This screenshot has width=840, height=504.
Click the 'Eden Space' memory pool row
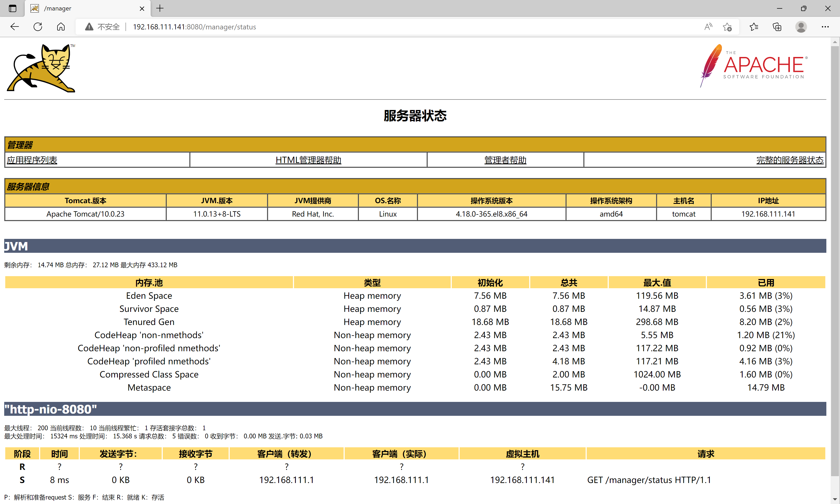(x=415, y=296)
